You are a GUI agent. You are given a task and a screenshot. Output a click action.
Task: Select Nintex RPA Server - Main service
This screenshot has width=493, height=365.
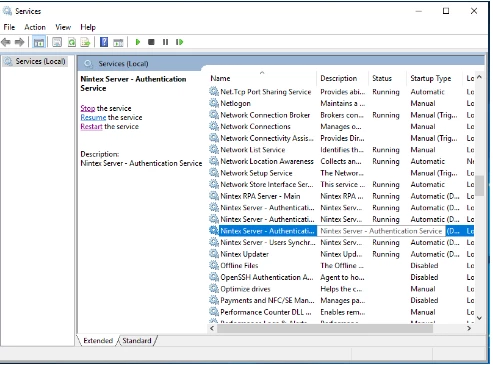pos(260,196)
